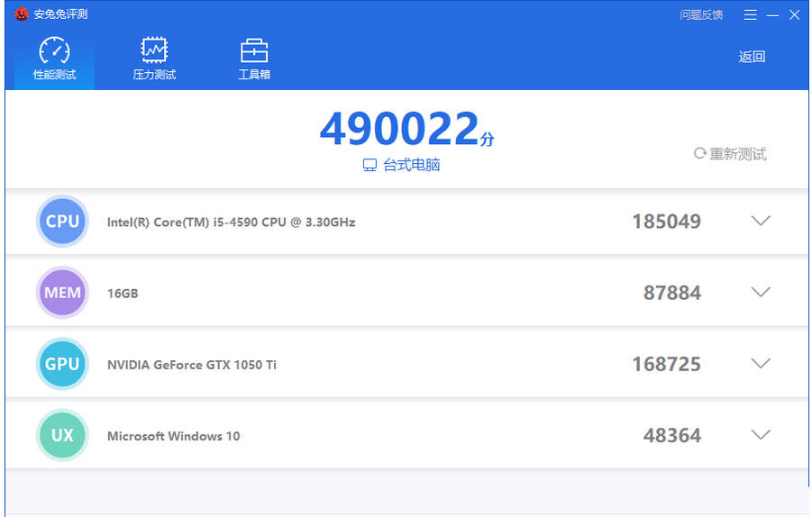Click the purple MEM badge icon
The height and width of the screenshot is (517, 812).
coord(62,293)
